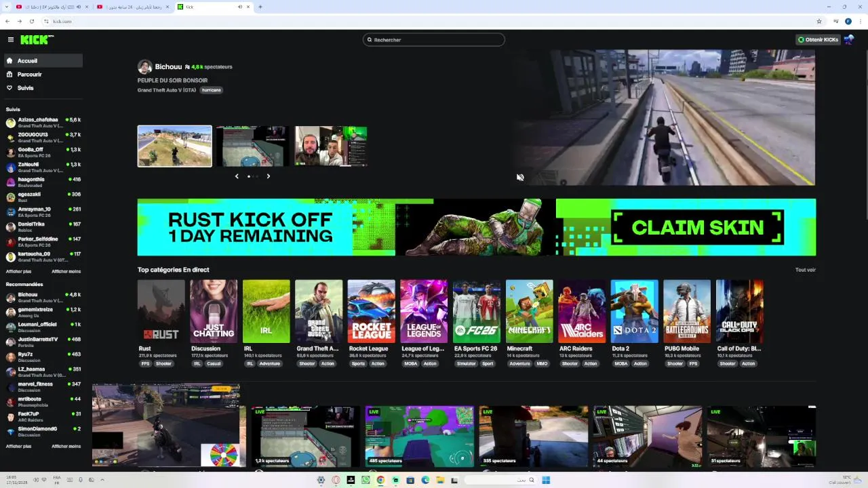Open the Windows Start button in the taskbar
868x488 pixels.
click(x=546, y=480)
